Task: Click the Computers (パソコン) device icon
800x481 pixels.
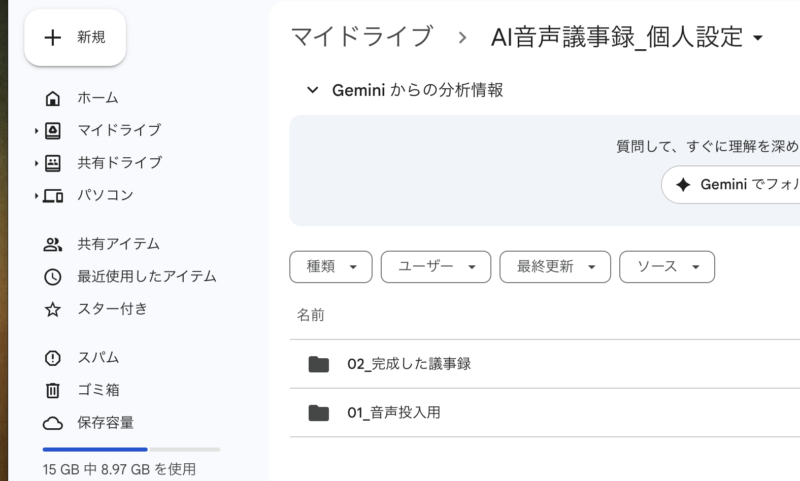Action: 53,195
